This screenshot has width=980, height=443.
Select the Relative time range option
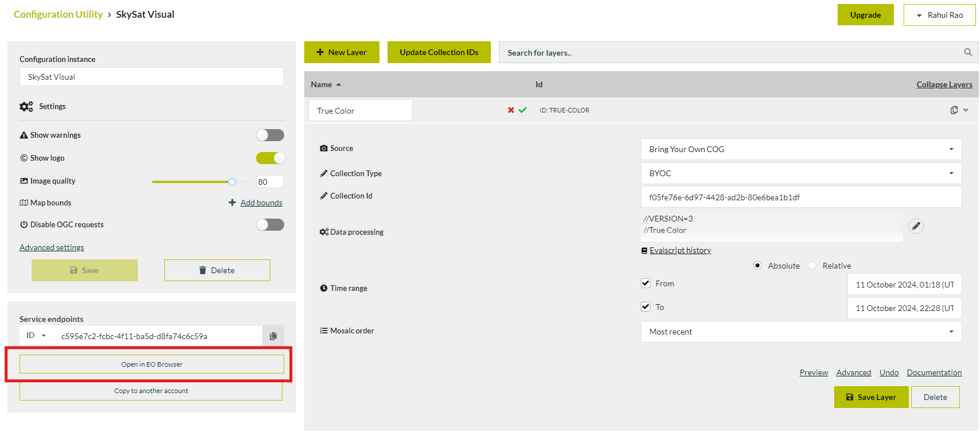[x=812, y=266]
